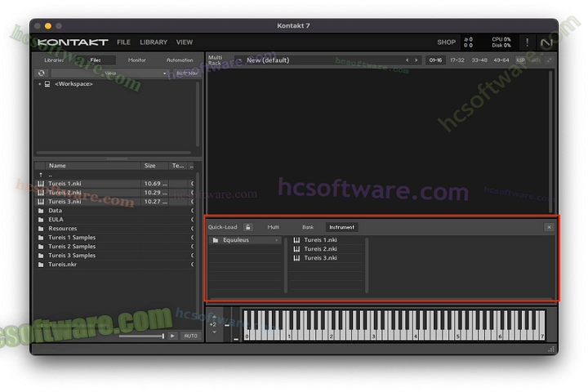Expand the Equuleus folder in Quick-Load
The width and height of the screenshot is (588, 392).
point(245,240)
